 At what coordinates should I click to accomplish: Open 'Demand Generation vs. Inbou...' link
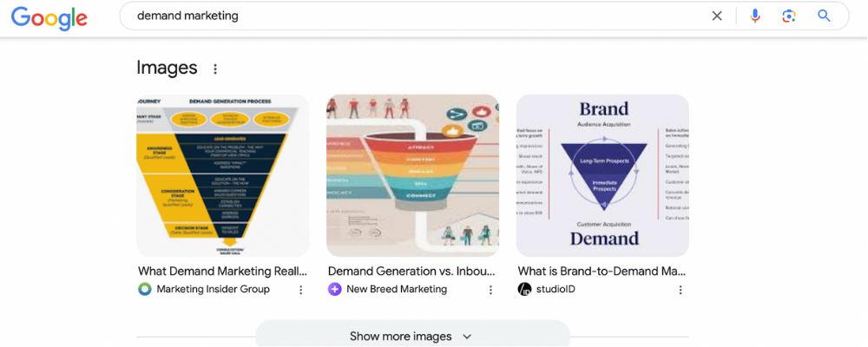[x=412, y=272]
